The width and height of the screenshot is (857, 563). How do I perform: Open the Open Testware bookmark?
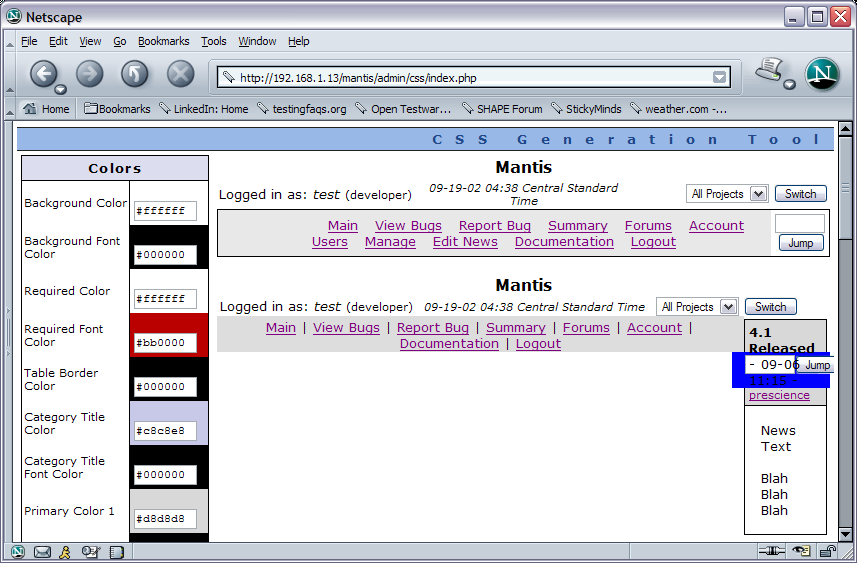click(404, 109)
